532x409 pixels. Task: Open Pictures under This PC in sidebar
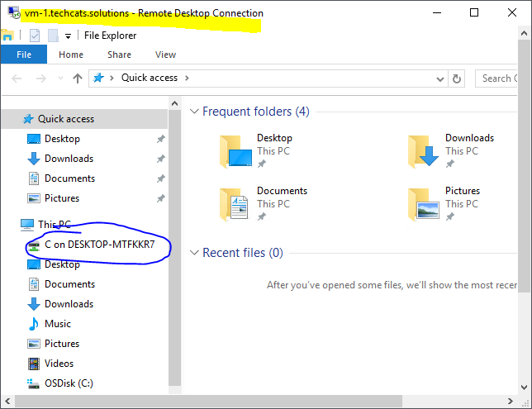click(x=62, y=344)
